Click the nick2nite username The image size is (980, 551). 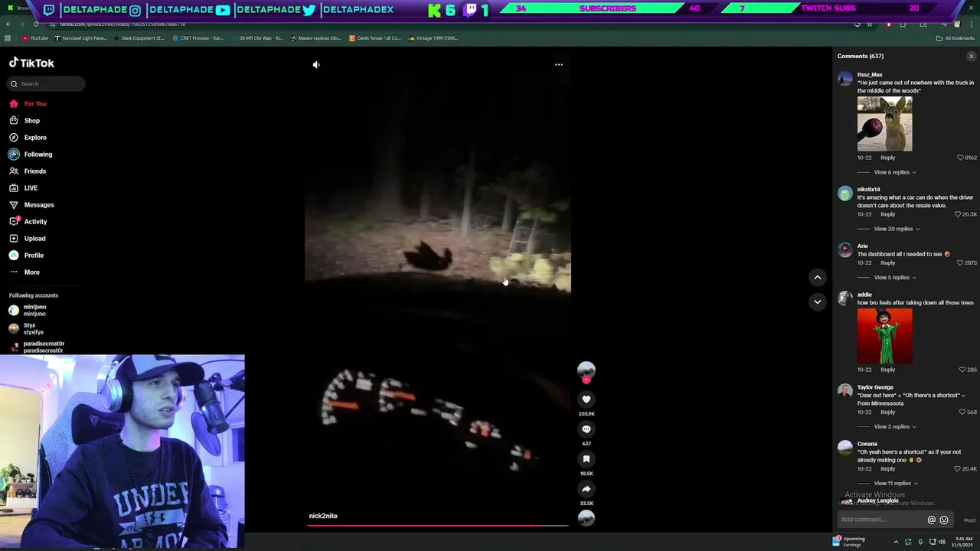click(x=323, y=516)
